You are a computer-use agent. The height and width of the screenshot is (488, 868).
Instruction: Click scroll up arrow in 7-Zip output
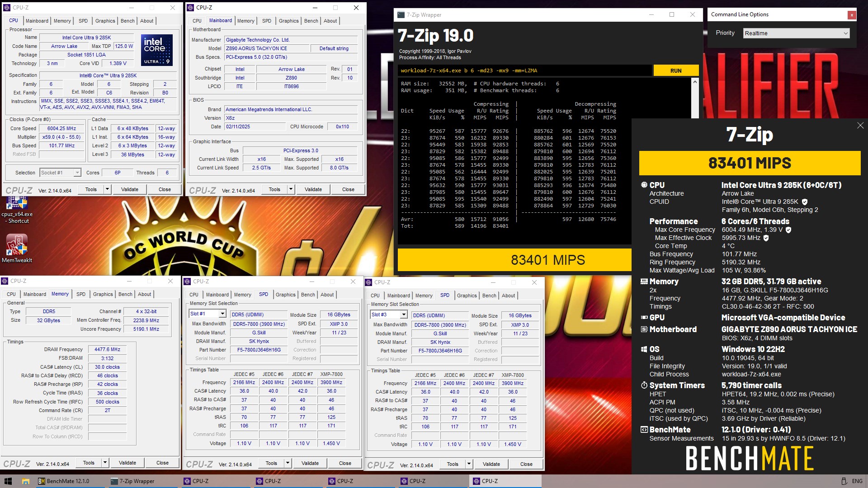[695, 82]
